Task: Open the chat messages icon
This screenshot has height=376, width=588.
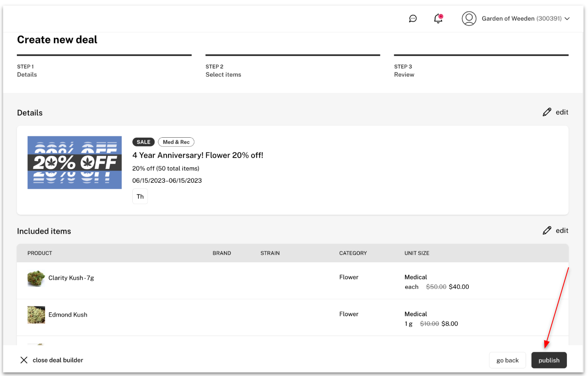Action: click(413, 19)
